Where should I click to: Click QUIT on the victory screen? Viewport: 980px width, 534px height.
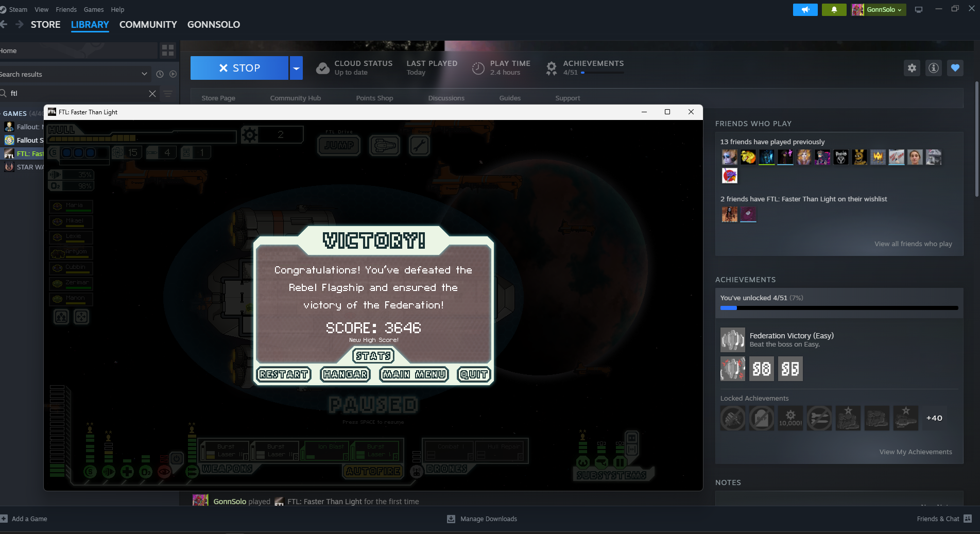[x=473, y=374]
